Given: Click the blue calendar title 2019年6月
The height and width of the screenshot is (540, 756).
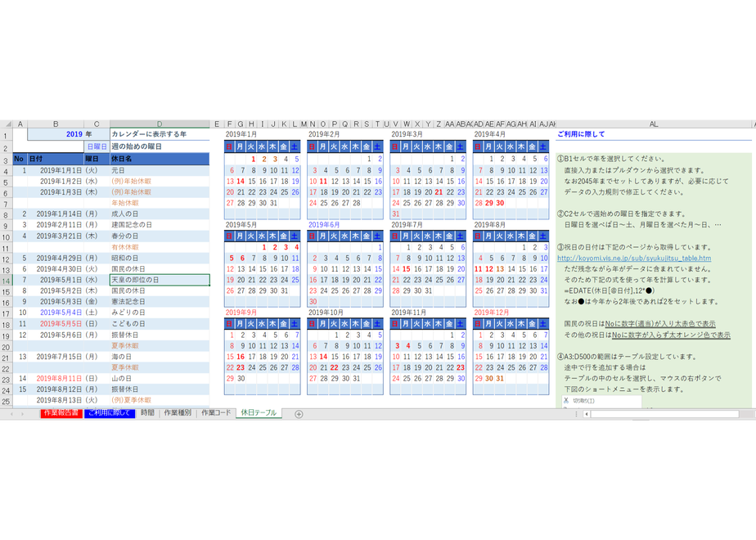Looking at the screenshot, I should pos(324,225).
